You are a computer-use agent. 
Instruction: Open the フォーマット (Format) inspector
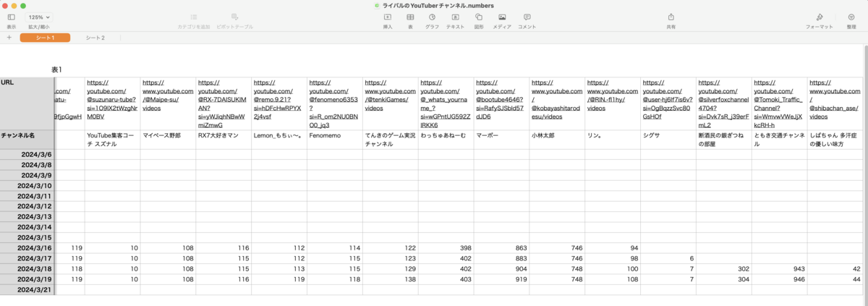pyautogui.click(x=820, y=17)
